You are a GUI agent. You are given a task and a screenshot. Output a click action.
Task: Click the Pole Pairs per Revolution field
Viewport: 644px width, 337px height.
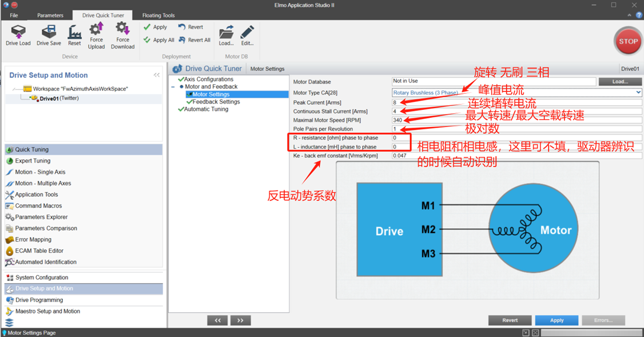coord(516,129)
